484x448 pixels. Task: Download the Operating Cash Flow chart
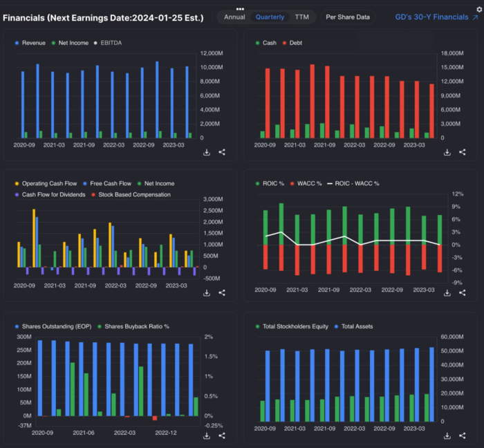[x=207, y=292]
